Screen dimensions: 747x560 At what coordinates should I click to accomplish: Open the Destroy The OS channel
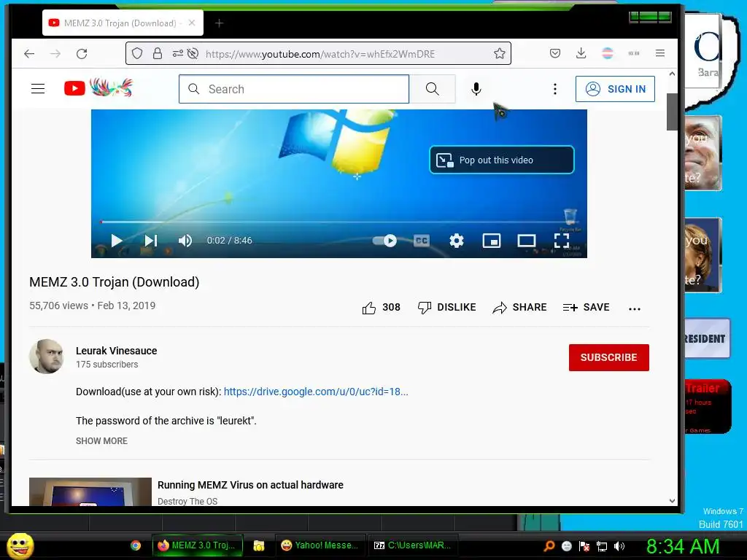187,501
